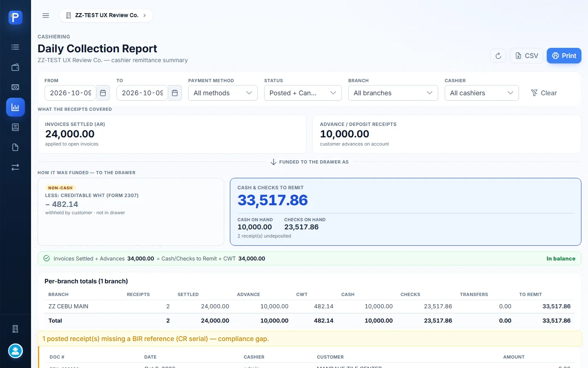This screenshot has height=368, width=588.
Task: Click the 2 receipt(s) undeposited note
Action: pos(264,236)
